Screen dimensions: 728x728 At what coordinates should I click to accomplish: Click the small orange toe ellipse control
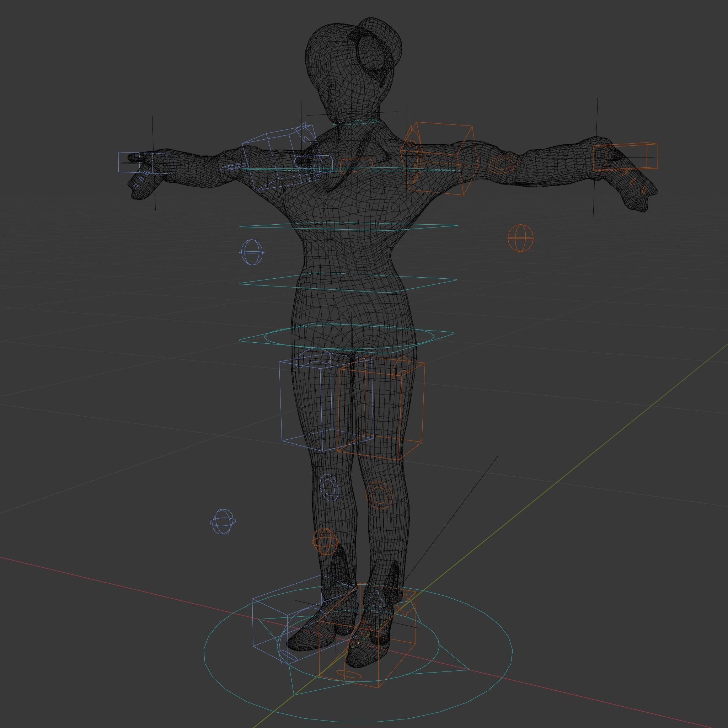click(349, 674)
